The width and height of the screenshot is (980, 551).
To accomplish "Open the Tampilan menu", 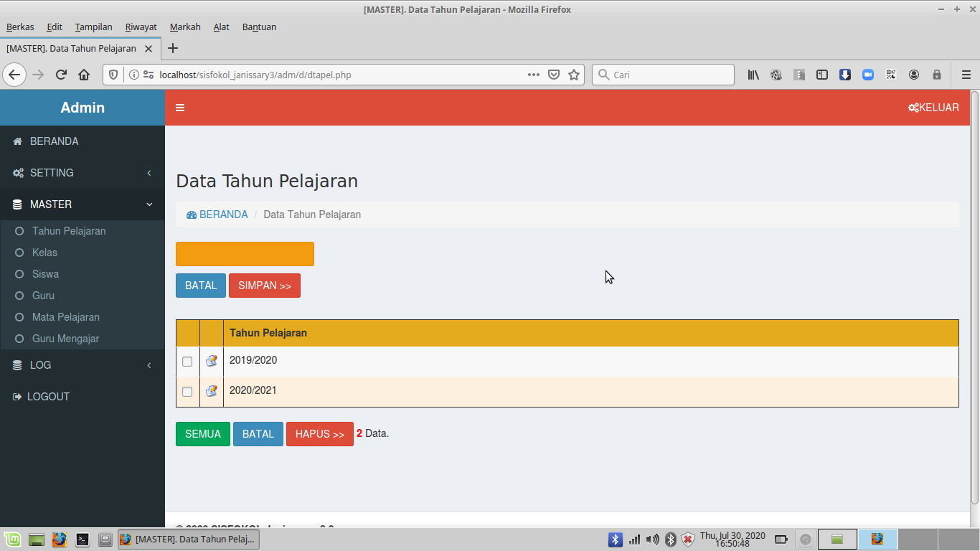I will pos(94,27).
